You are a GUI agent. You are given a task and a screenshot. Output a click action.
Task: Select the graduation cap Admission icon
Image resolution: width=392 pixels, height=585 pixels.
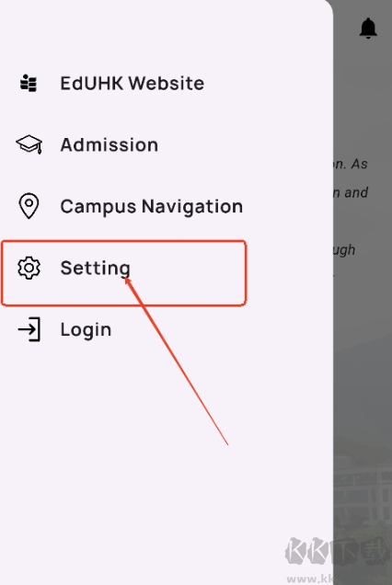point(29,144)
